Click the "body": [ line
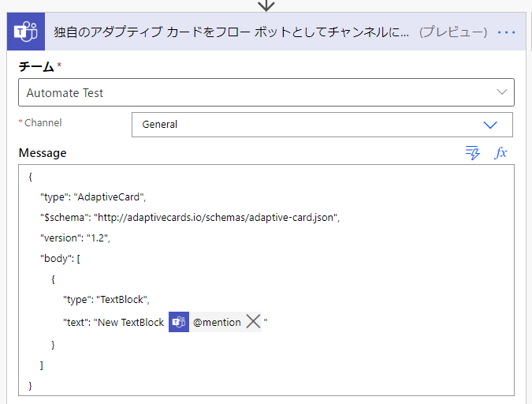Viewport: 532px width, 404px height. pos(60,259)
